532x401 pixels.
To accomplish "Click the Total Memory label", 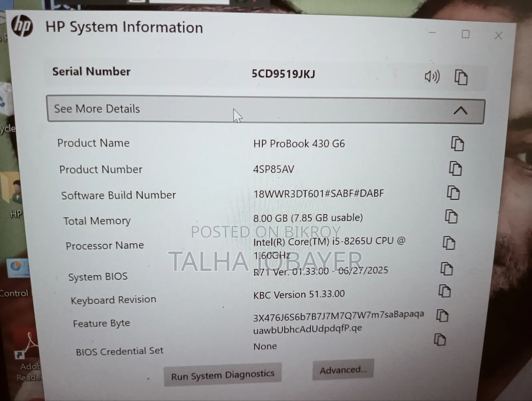I will click(x=97, y=221).
